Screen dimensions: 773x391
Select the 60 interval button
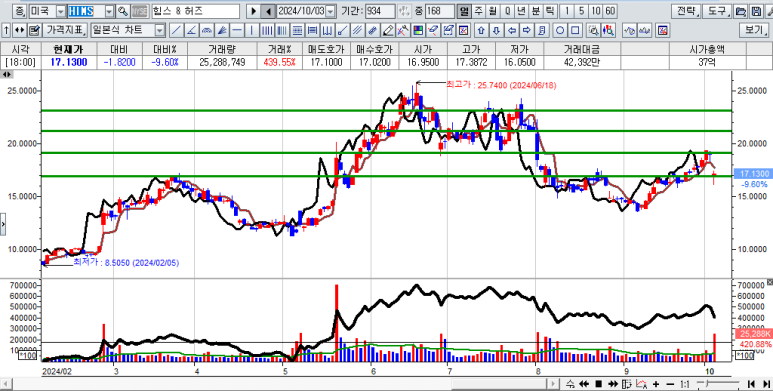pyautogui.click(x=610, y=11)
